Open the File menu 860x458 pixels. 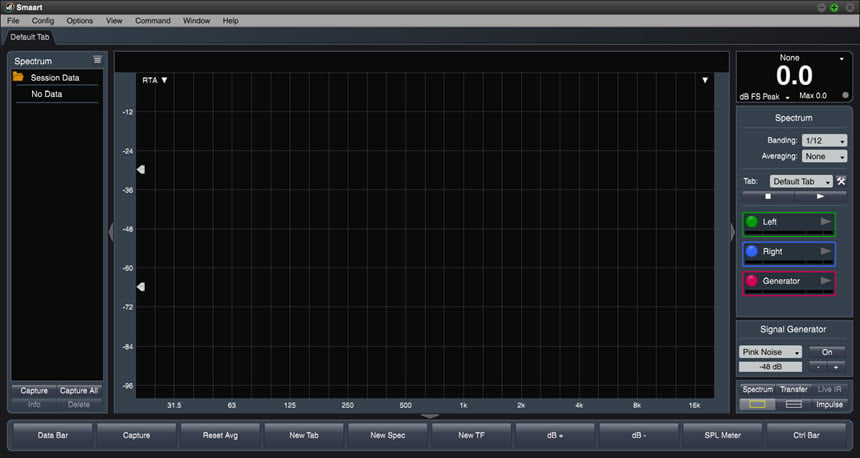pos(13,20)
